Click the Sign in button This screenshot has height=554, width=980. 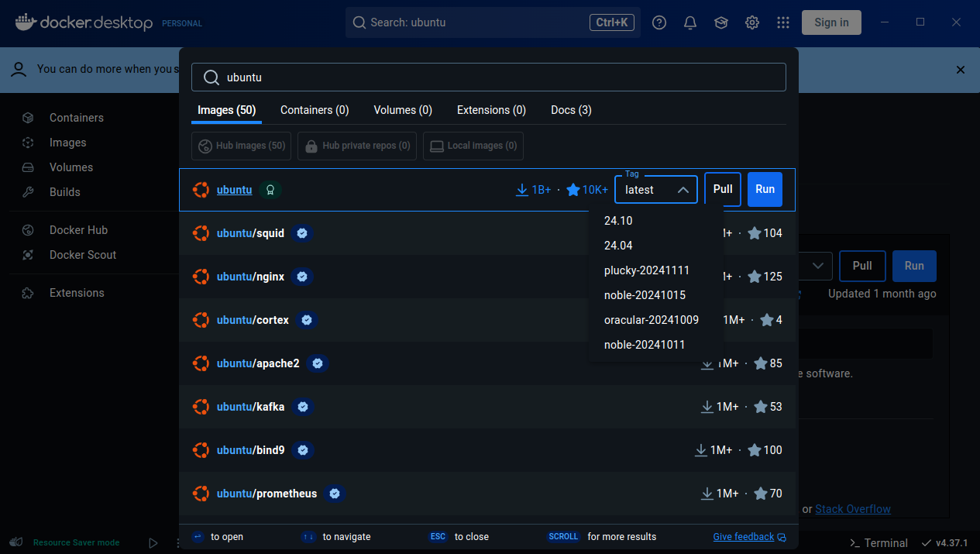click(831, 22)
